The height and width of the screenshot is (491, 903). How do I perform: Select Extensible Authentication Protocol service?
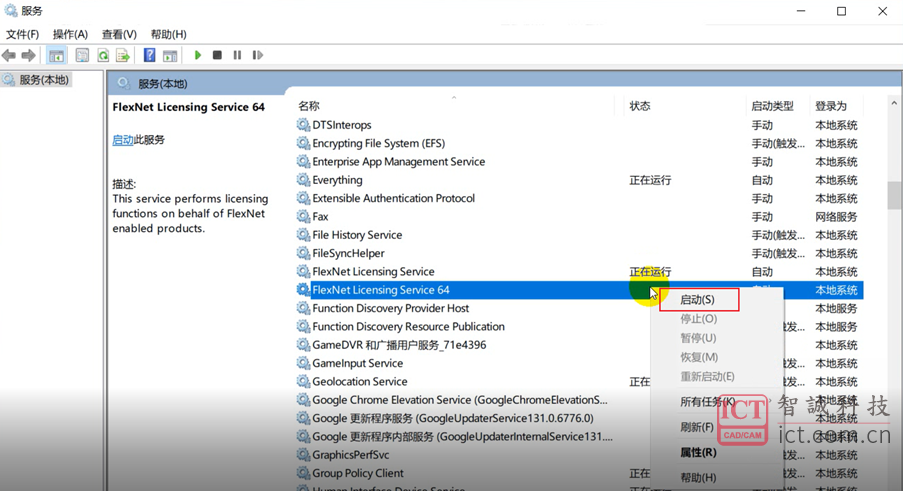pos(579,199)
